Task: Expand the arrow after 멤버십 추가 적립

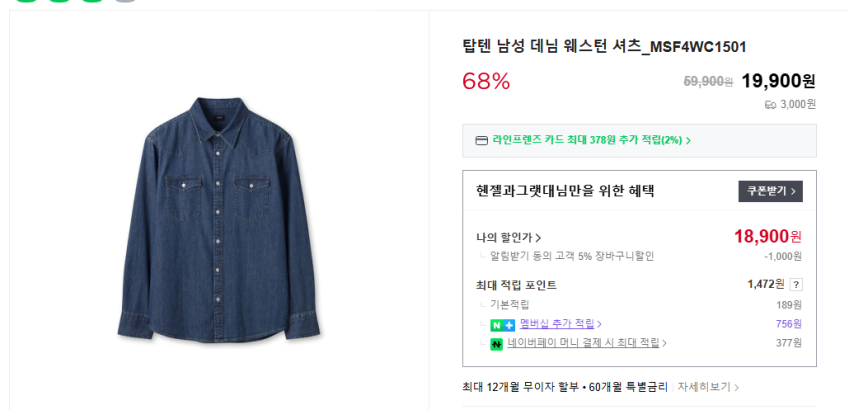Action: click(600, 324)
